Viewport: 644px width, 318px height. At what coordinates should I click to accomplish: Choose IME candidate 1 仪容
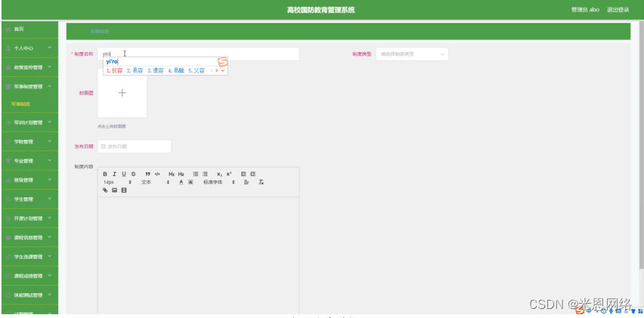coord(115,70)
